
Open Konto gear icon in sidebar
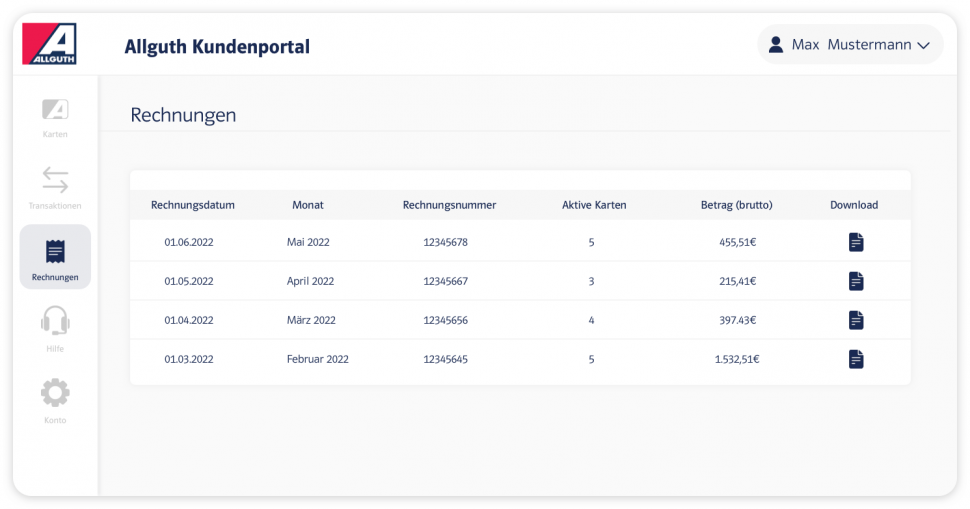[55, 393]
